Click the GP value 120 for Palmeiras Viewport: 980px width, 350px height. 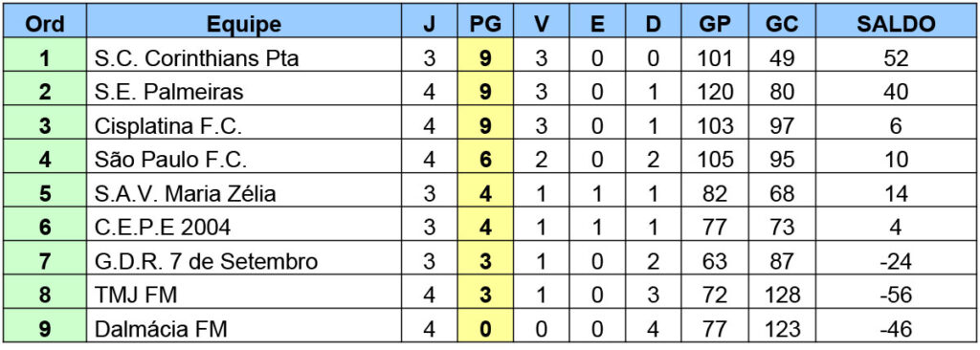click(x=716, y=92)
